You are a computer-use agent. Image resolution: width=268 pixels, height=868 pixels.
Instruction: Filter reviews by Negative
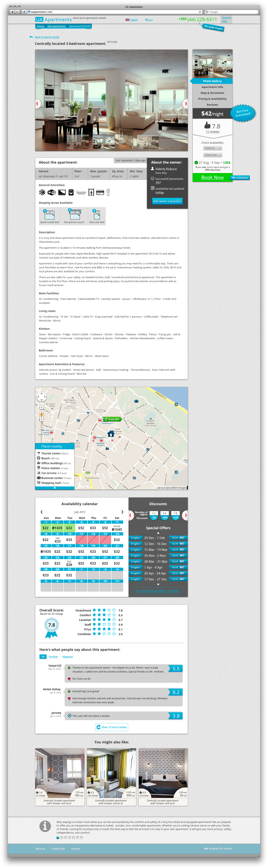(67, 656)
